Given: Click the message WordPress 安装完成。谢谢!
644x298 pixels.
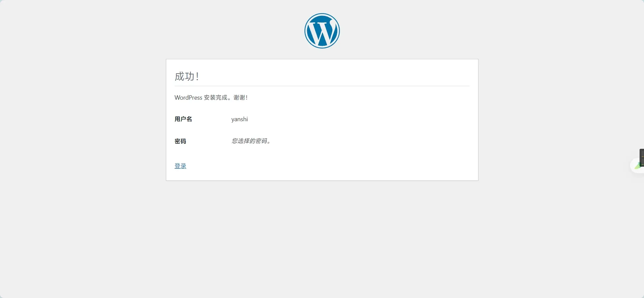Looking at the screenshot, I should [211, 98].
